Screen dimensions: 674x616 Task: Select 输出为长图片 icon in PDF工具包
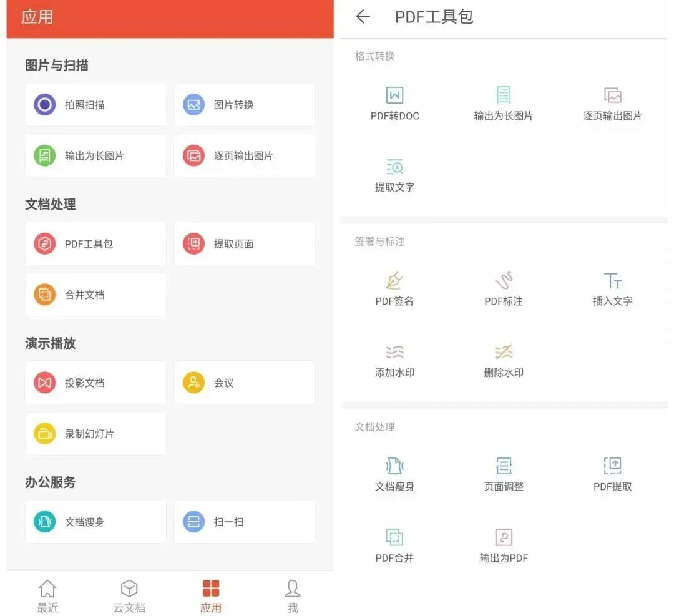504,95
